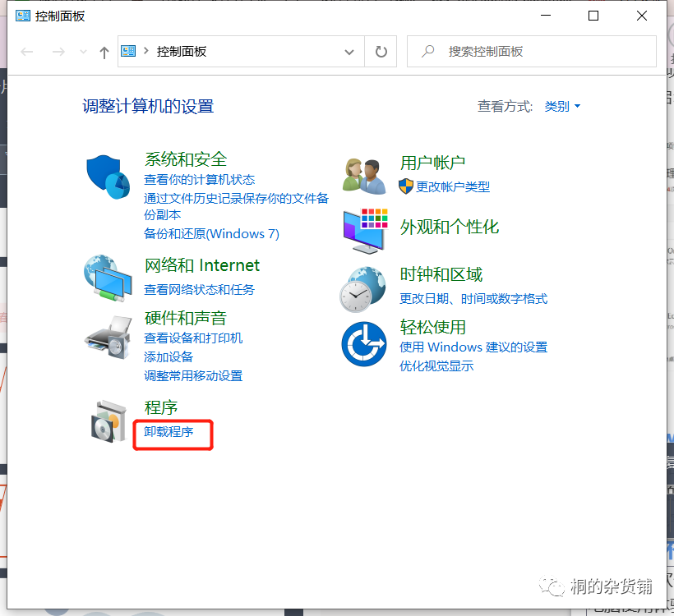Click 控制面板 in the address bar breadcrumb
The height and width of the screenshot is (616, 674).
pos(182,51)
